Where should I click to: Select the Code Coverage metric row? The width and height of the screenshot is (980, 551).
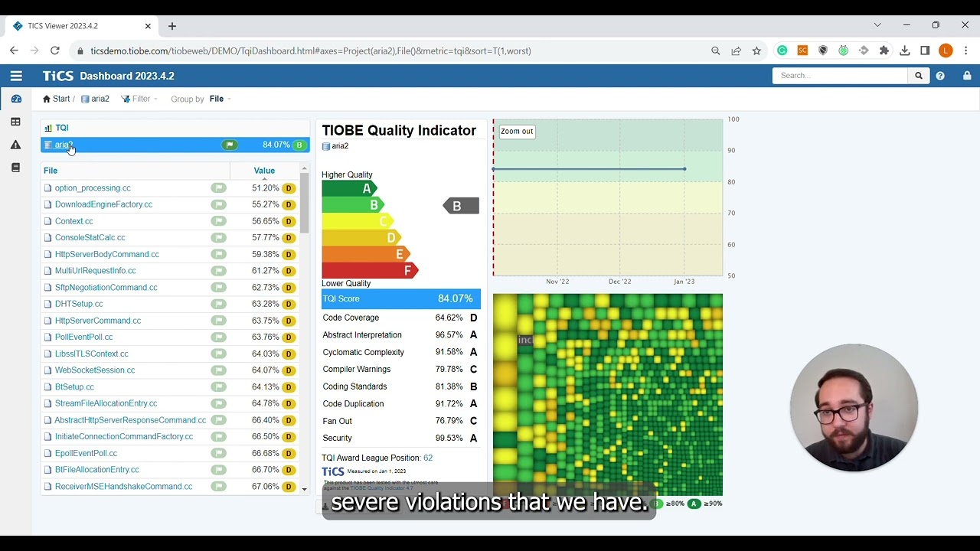(401, 318)
